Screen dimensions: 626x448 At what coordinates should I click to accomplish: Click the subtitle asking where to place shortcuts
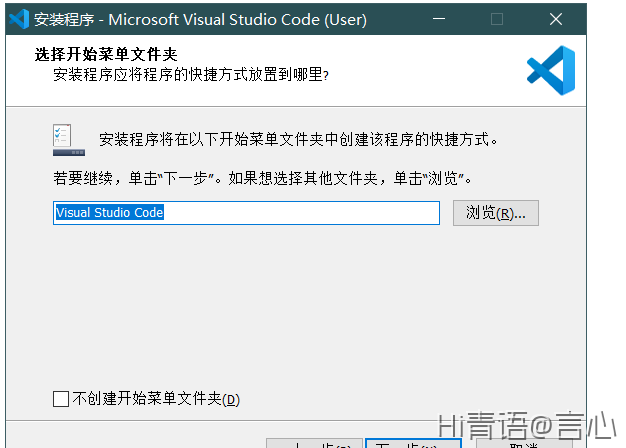pyautogui.click(x=190, y=74)
